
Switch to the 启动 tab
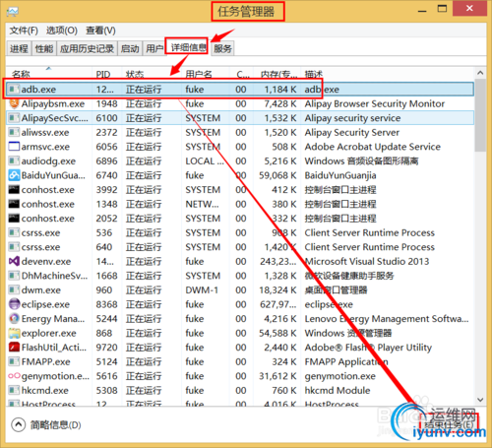(x=130, y=48)
